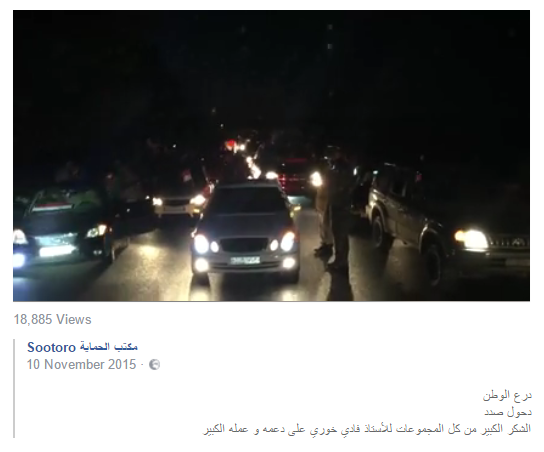The height and width of the screenshot is (452, 544).
Task: Click the caption line درع الوطن
Action: [507, 395]
